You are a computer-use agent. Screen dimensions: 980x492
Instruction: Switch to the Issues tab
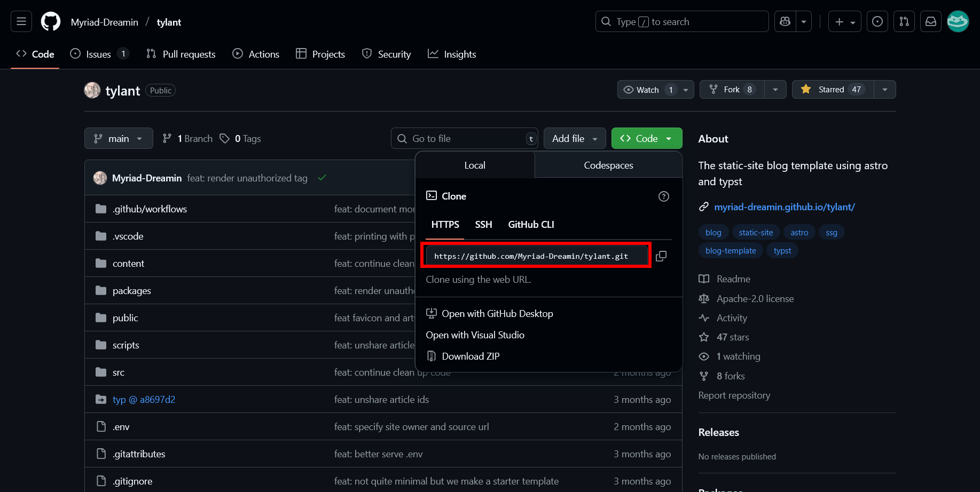[x=99, y=54]
